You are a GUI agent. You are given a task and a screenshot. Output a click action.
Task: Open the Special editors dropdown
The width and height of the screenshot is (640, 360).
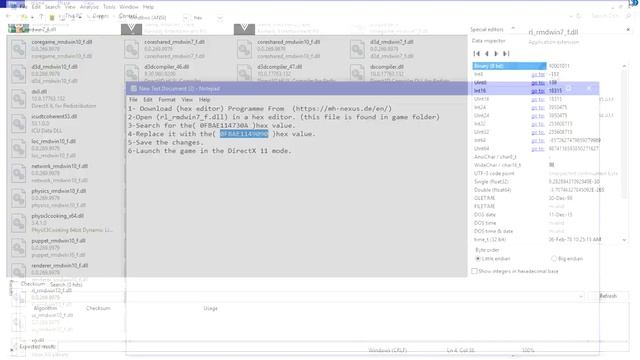click(513, 29)
